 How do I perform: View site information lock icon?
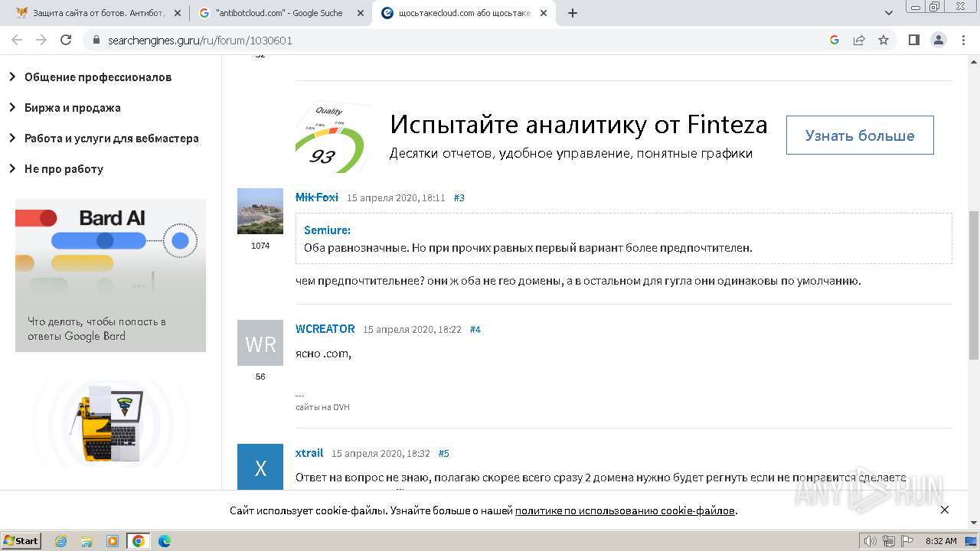click(96, 41)
